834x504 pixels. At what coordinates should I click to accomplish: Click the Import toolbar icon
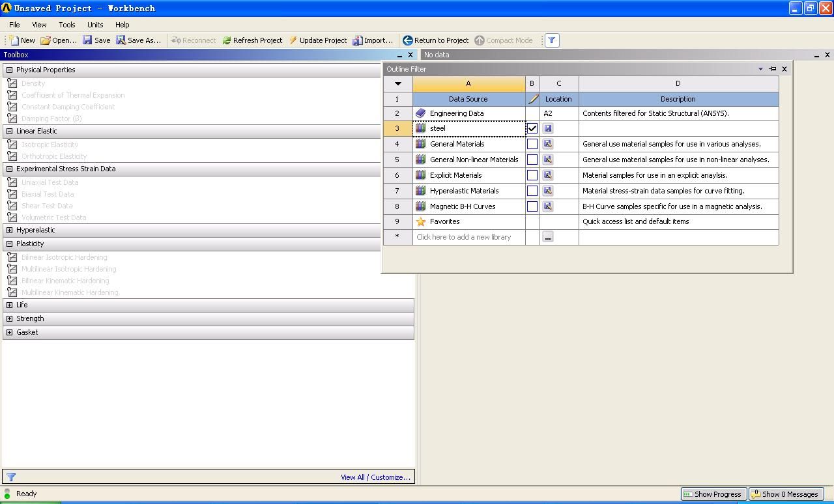(x=358, y=40)
